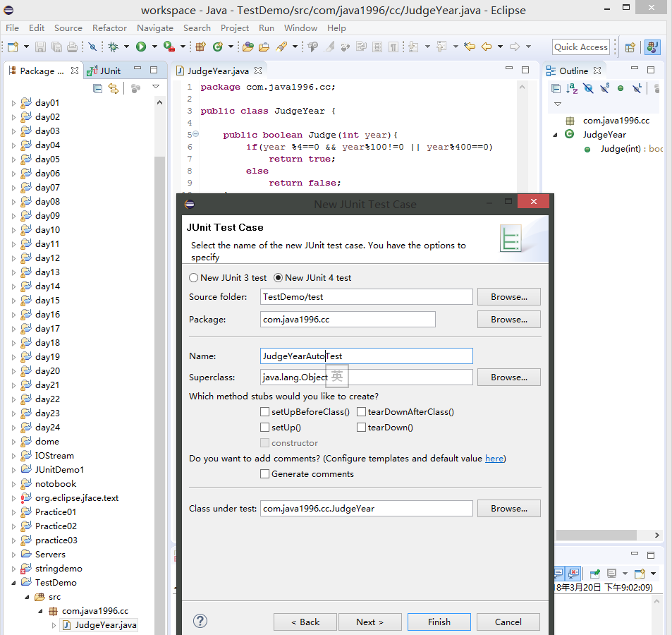This screenshot has width=672, height=635.
Task: Click the dialog help question mark icon
Action: [200, 621]
